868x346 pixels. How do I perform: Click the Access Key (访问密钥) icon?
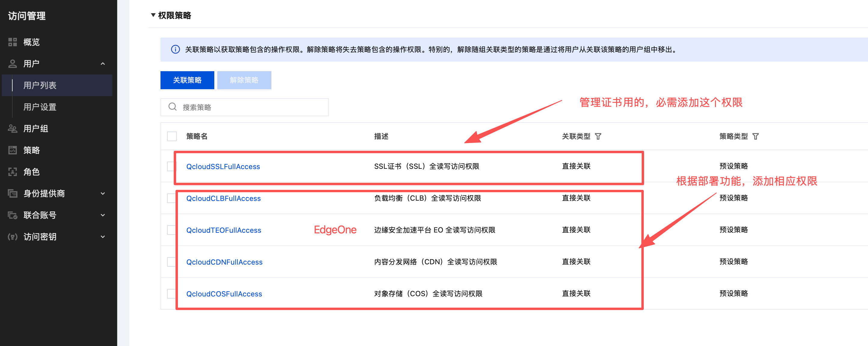click(12, 237)
